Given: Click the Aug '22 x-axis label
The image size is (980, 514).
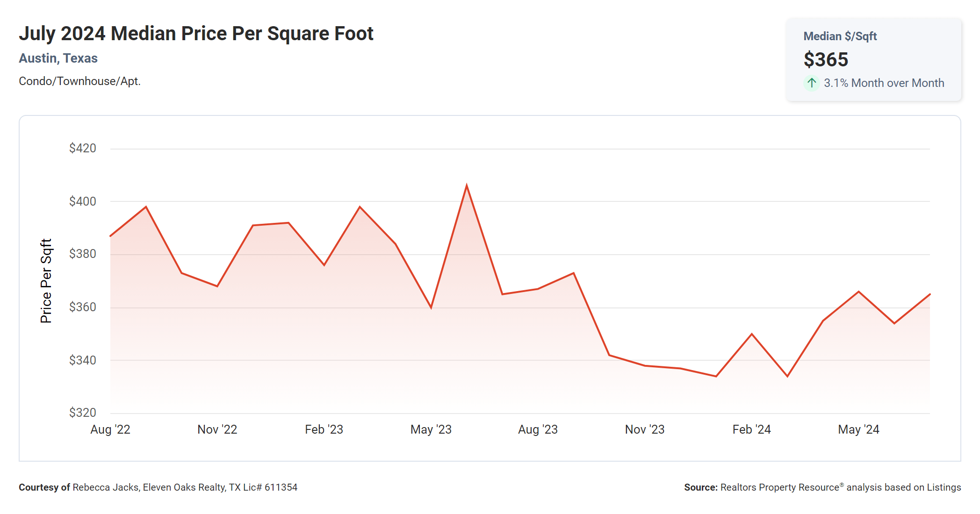Looking at the screenshot, I should click(110, 429).
